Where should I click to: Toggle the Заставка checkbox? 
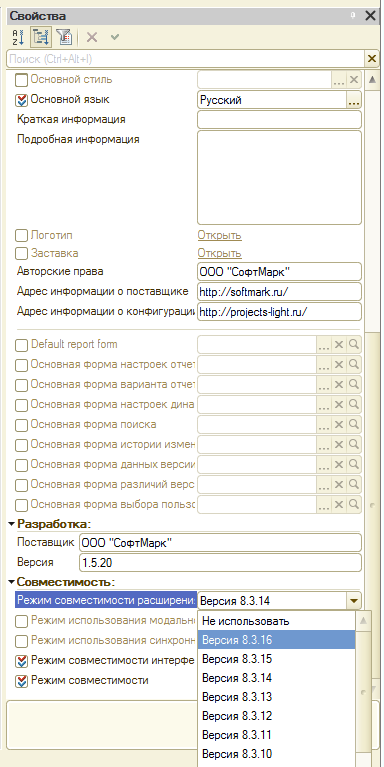click(x=22, y=254)
